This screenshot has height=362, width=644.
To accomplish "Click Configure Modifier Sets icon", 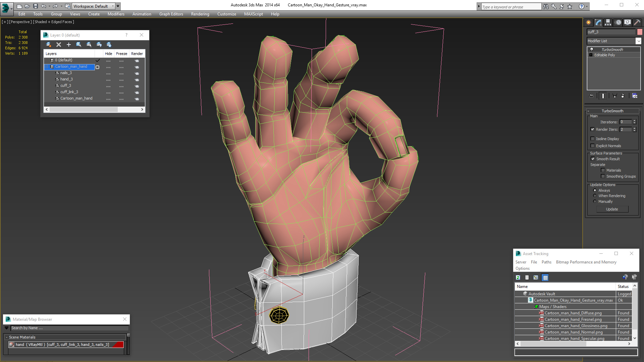I will click(635, 96).
